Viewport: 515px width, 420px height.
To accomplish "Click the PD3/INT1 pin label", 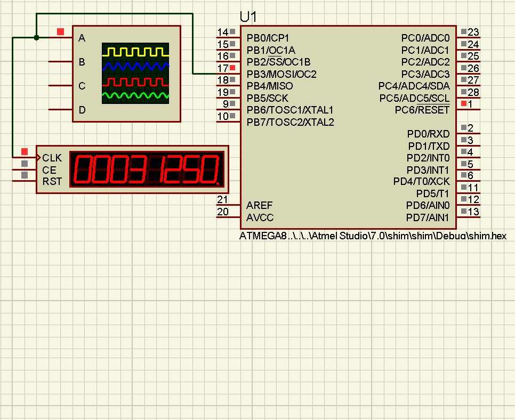I will (428, 170).
